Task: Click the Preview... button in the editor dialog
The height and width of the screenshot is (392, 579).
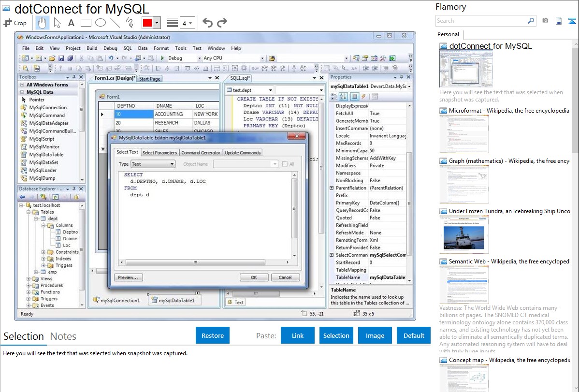Action: 128,277
